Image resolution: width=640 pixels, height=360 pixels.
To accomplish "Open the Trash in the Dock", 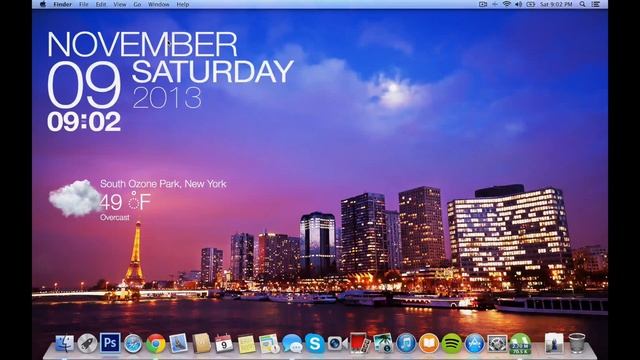I will tap(577, 344).
